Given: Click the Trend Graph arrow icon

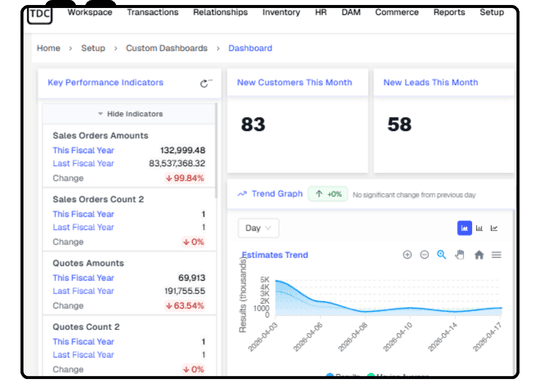Looking at the screenshot, I should (242, 194).
